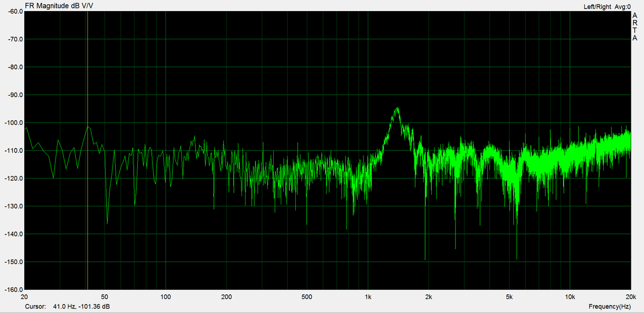Click the vertical "ARTA" label
Screen dimensions: 644x313
point(635,27)
